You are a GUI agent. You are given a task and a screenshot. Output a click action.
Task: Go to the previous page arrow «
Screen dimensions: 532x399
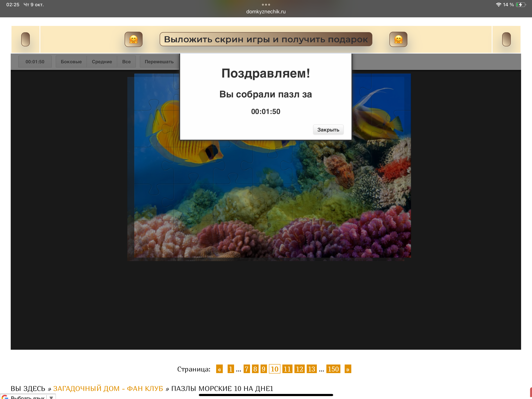(219, 369)
